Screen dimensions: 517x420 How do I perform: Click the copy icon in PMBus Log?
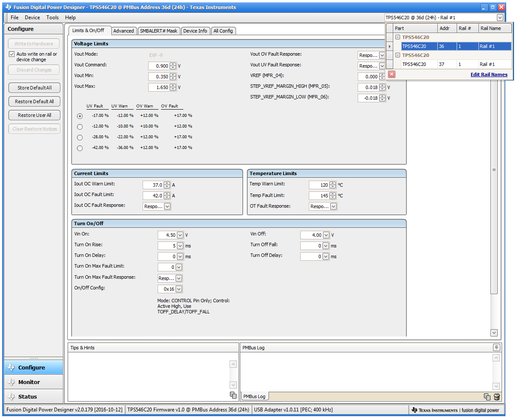[x=487, y=397]
